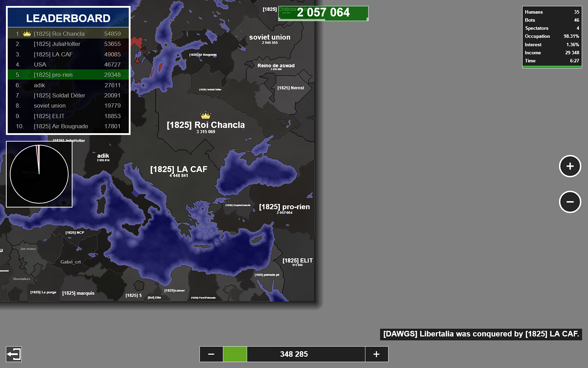Click Joe mama territory label on map

(28, 249)
